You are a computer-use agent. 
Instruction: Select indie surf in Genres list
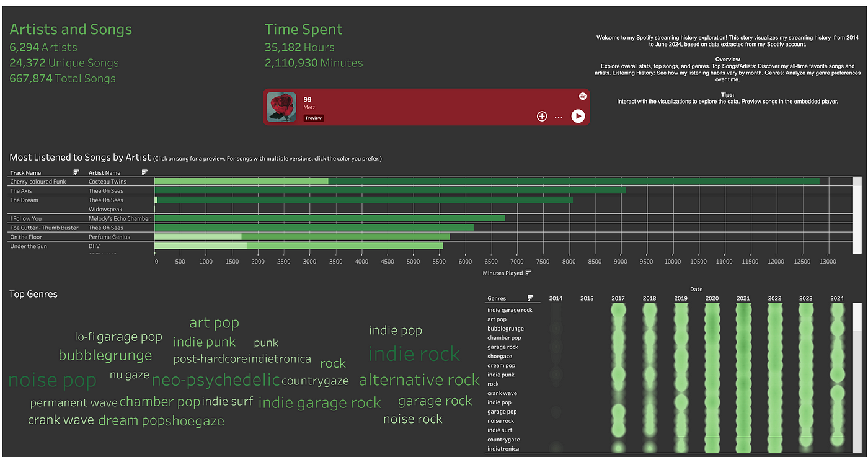click(500, 430)
